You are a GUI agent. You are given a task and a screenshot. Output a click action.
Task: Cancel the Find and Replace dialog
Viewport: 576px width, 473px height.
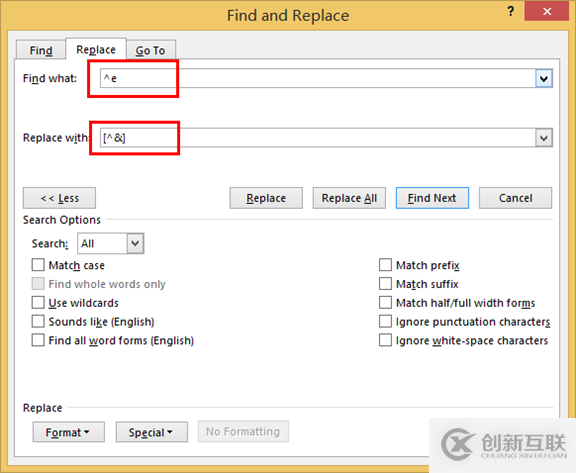point(515,198)
